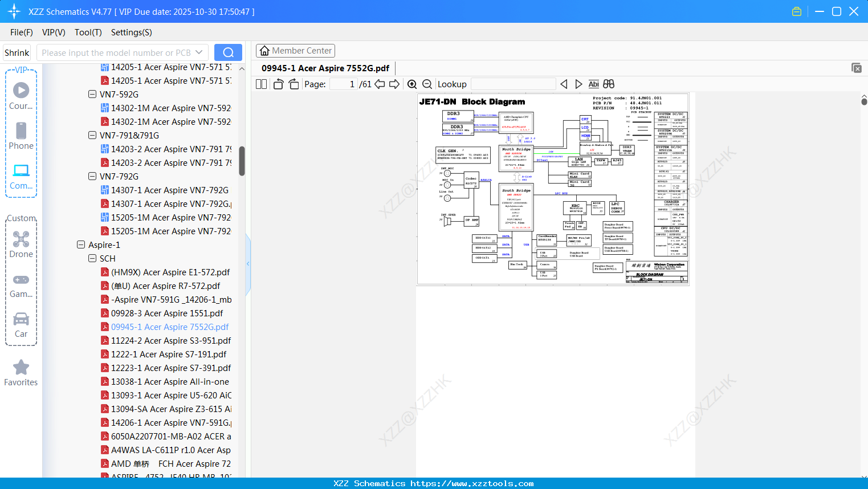Open the Tool(T) menu
Screen dimensions: 868x489
click(x=88, y=32)
